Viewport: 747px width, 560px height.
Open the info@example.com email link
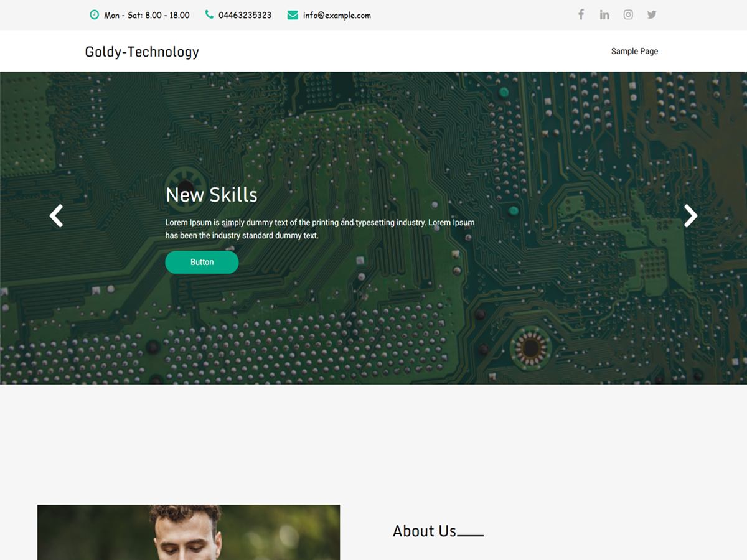point(336,15)
